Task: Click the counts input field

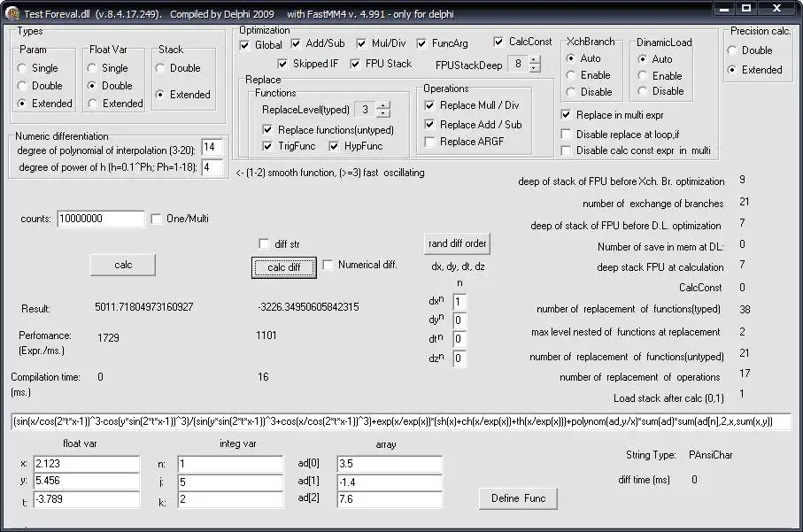Action: [x=100, y=219]
